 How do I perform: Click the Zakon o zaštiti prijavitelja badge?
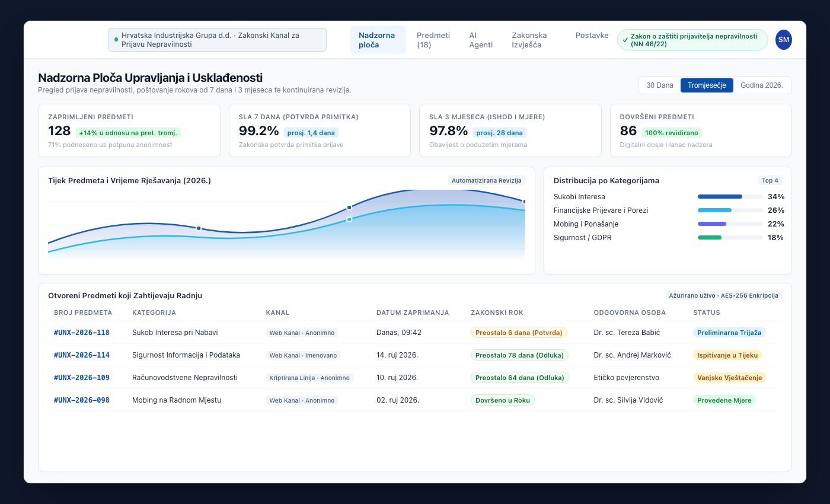[x=692, y=40]
